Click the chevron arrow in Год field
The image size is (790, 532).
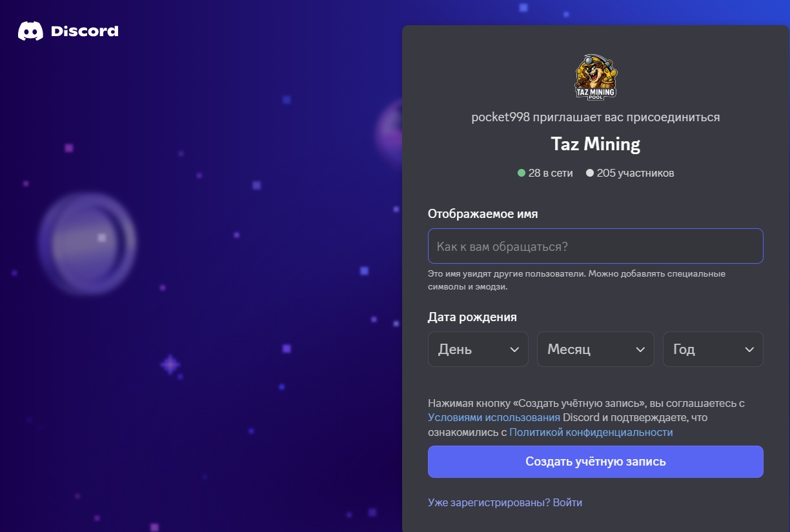[x=749, y=350]
